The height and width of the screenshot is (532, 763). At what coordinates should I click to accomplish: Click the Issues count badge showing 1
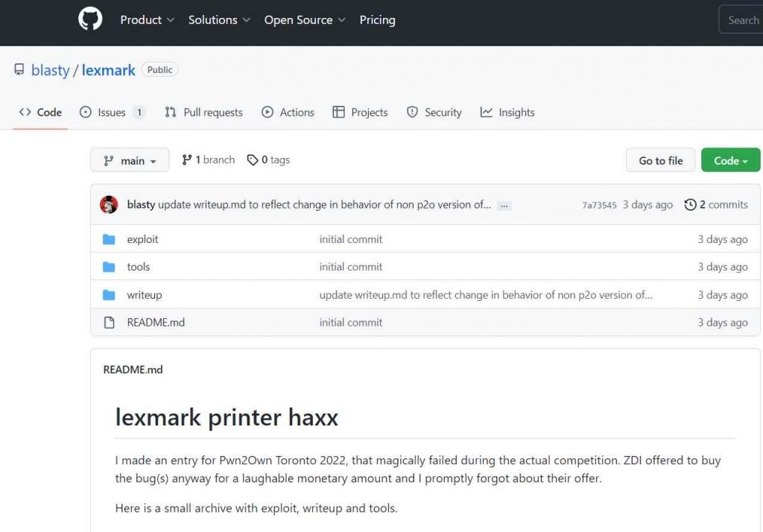coord(139,113)
